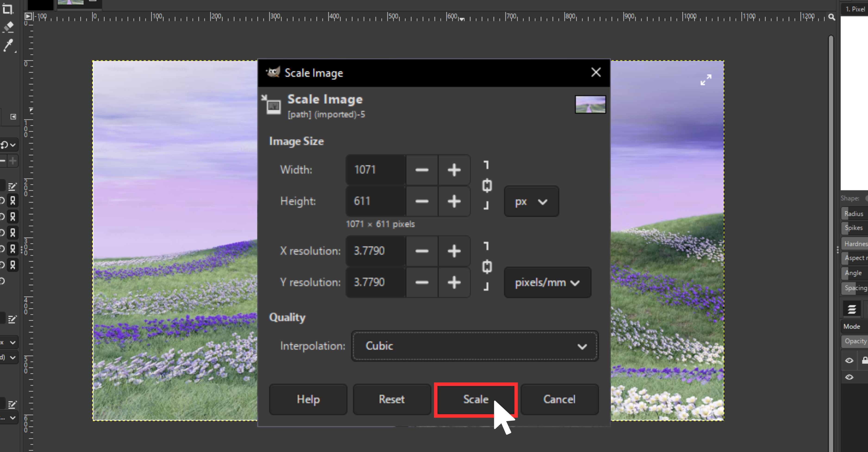Open Help for Scale Image

coord(308,399)
